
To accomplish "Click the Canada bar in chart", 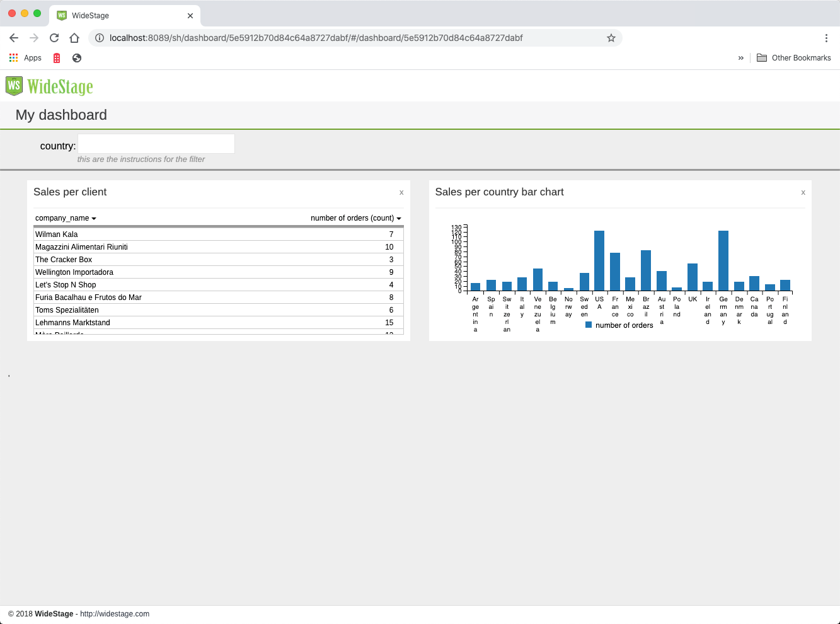I will click(x=754, y=284).
